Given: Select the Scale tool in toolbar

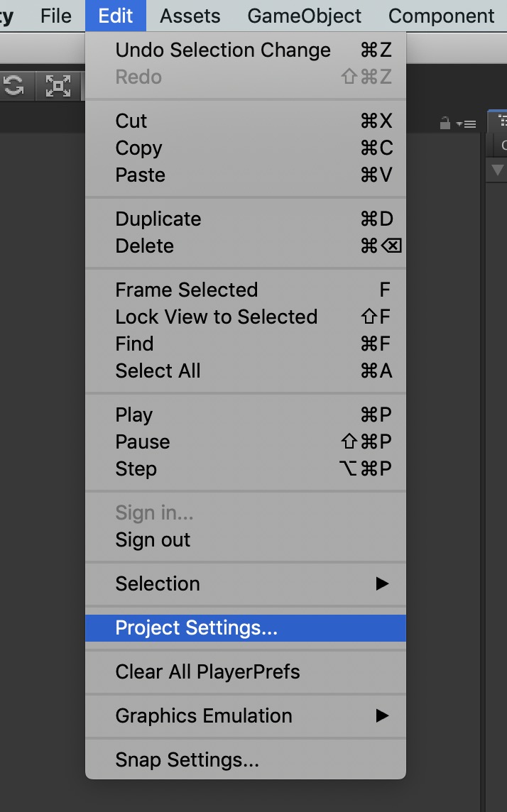Looking at the screenshot, I should click(58, 87).
